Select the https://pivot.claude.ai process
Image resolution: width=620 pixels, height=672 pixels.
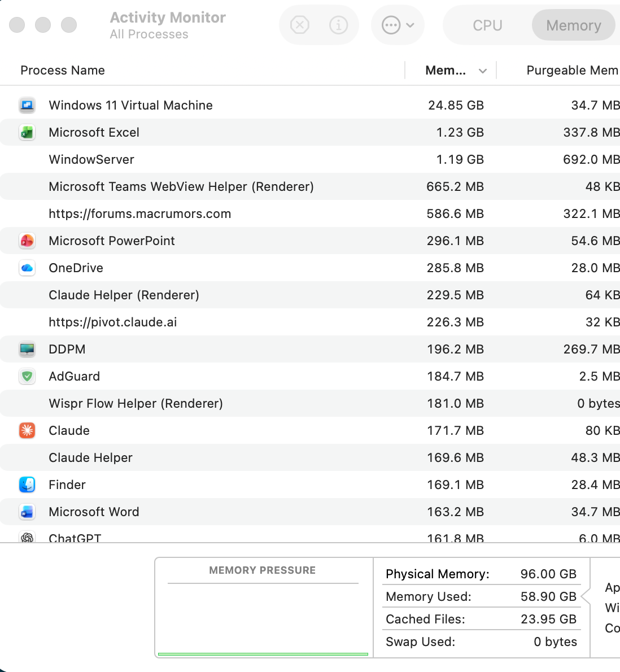pos(310,322)
